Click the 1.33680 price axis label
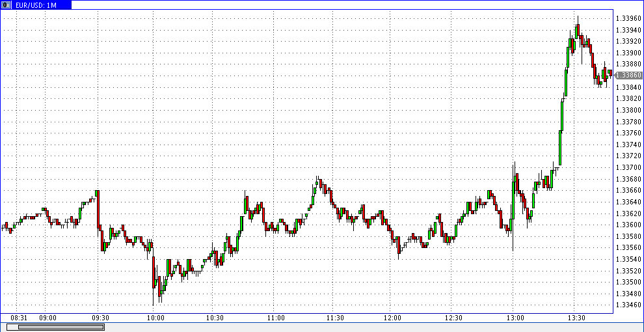 click(x=629, y=179)
